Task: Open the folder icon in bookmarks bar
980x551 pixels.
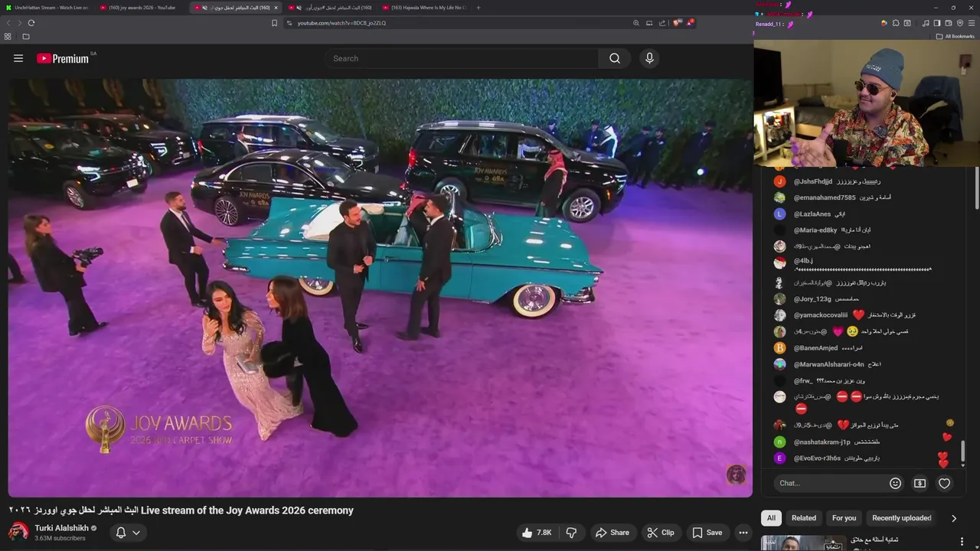Action: point(26,36)
